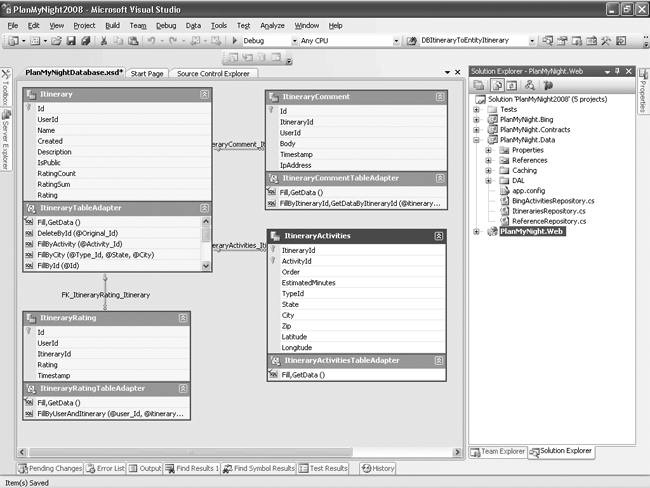The width and height of the screenshot is (650, 488).
Task: Click Solution Explorer Properties icon
Action: [479, 85]
